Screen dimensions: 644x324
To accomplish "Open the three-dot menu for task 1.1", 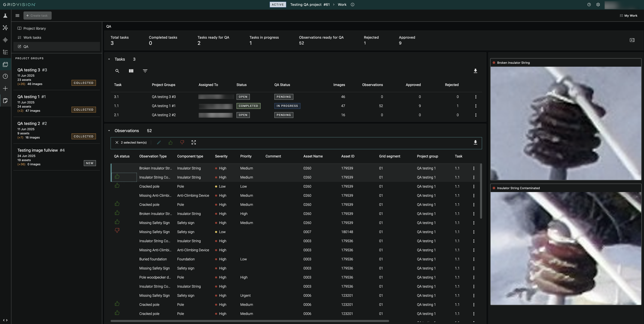I will [x=475, y=106].
